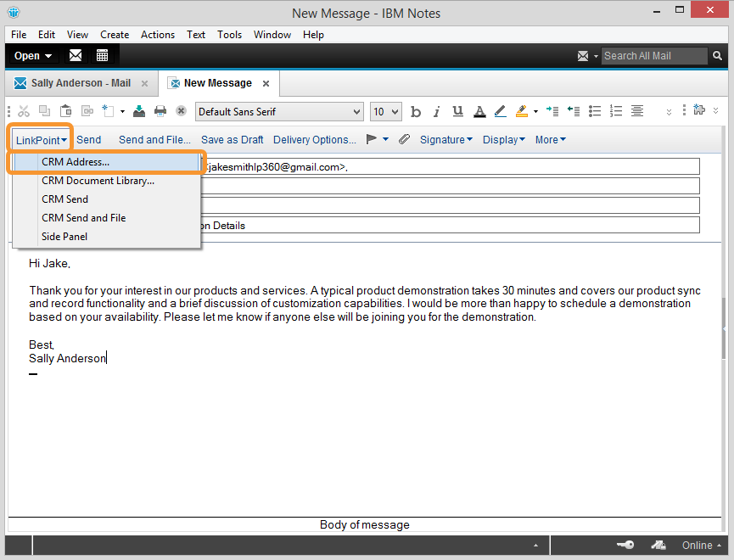Click the search magnifier icon
734x560 pixels.
pyautogui.click(x=717, y=56)
